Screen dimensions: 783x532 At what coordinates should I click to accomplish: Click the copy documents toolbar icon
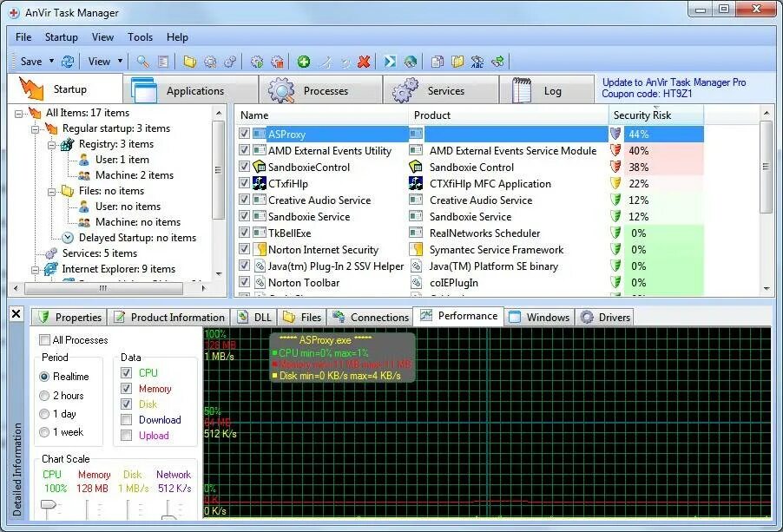click(x=437, y=62)
